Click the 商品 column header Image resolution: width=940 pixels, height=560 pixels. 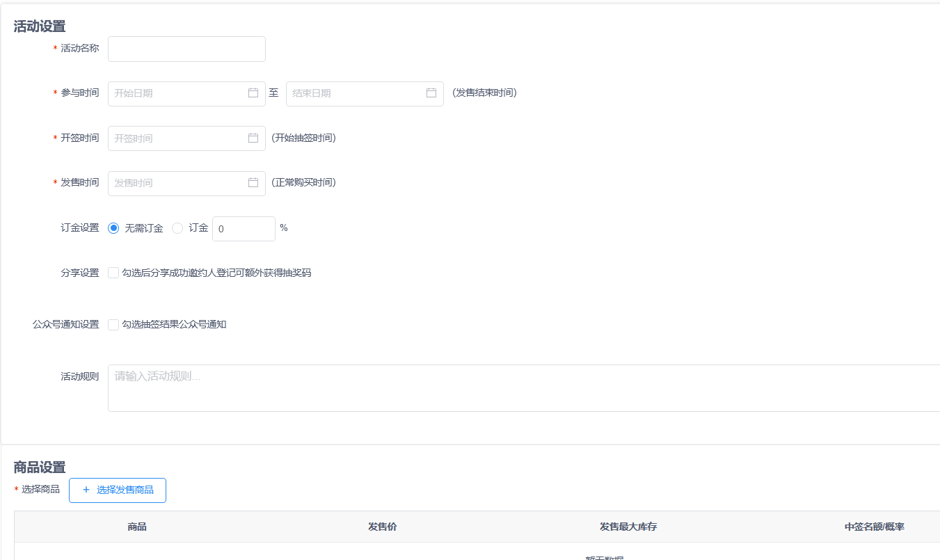pos(137,527)
